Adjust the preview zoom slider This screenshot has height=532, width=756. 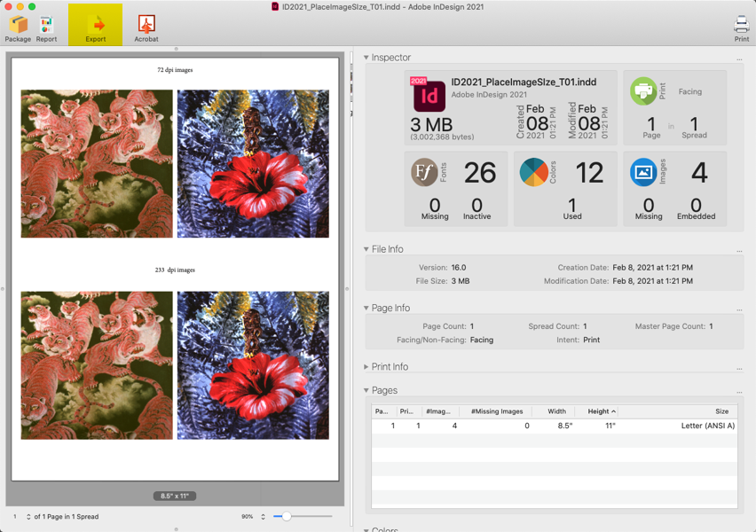tap(287, 517)
